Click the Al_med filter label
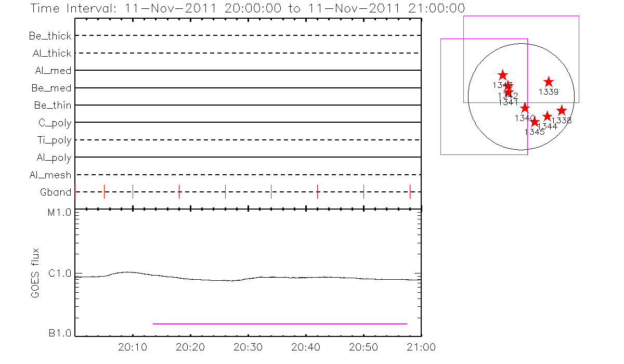The width and height of the screenshot is (624, 364). tap(53, 71)
